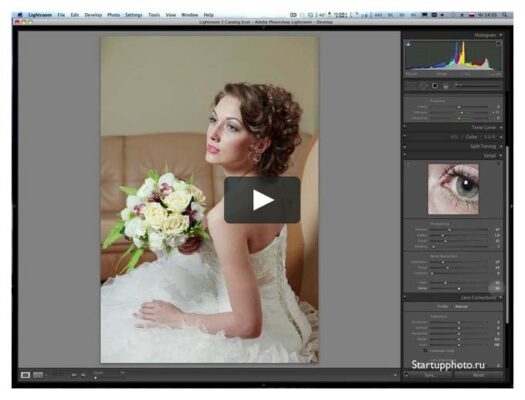This screenshot has height=400, width=525.
Task: Click the eye detail preview thumbnail
Action: (453, 189)
